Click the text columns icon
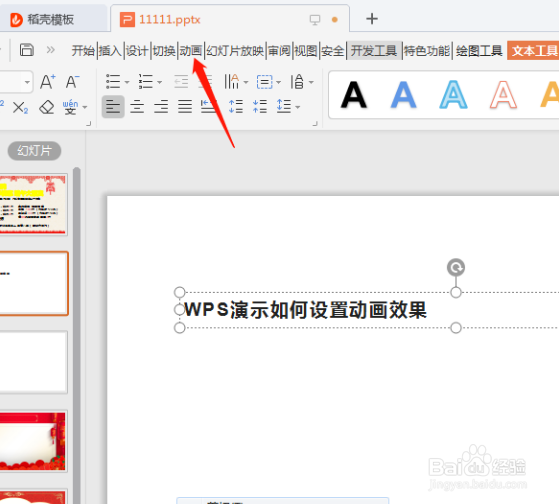The width and height of the screenshot is (559, 504). [232, 82]
